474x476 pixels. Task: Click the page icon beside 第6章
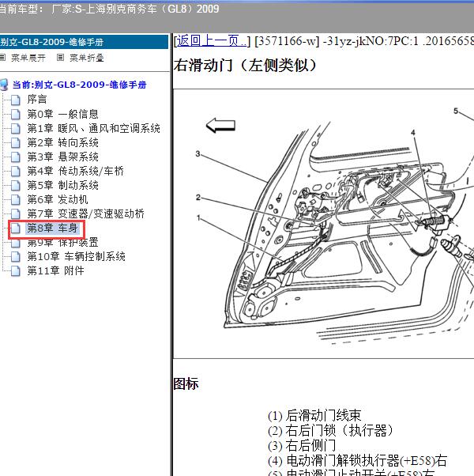16,200
